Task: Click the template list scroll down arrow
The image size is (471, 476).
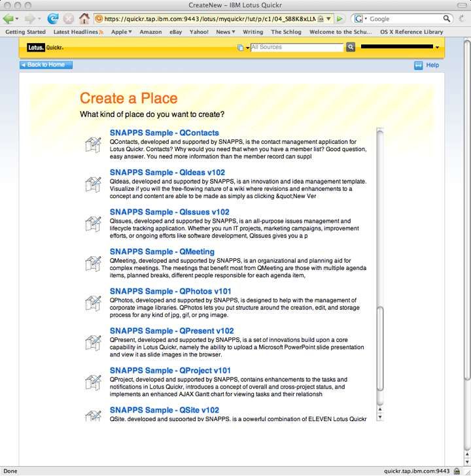Action: [x=379, y=417]
